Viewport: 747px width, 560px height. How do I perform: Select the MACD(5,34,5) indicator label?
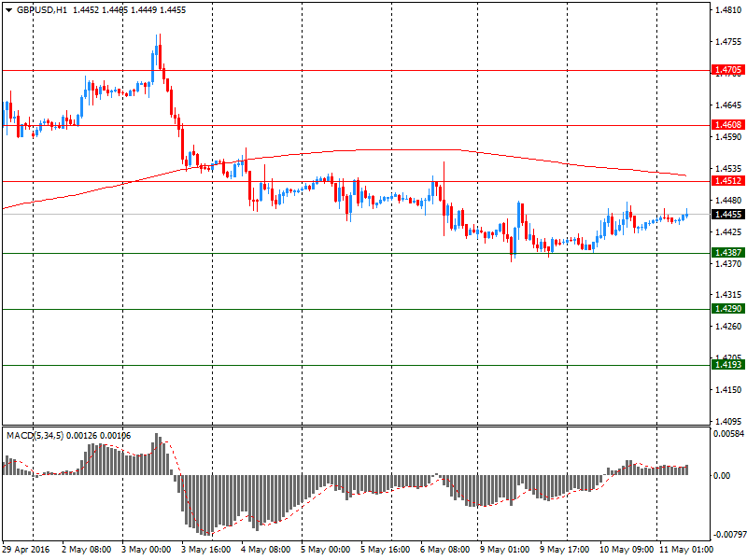pyautogui.click(x=35, y=436)
